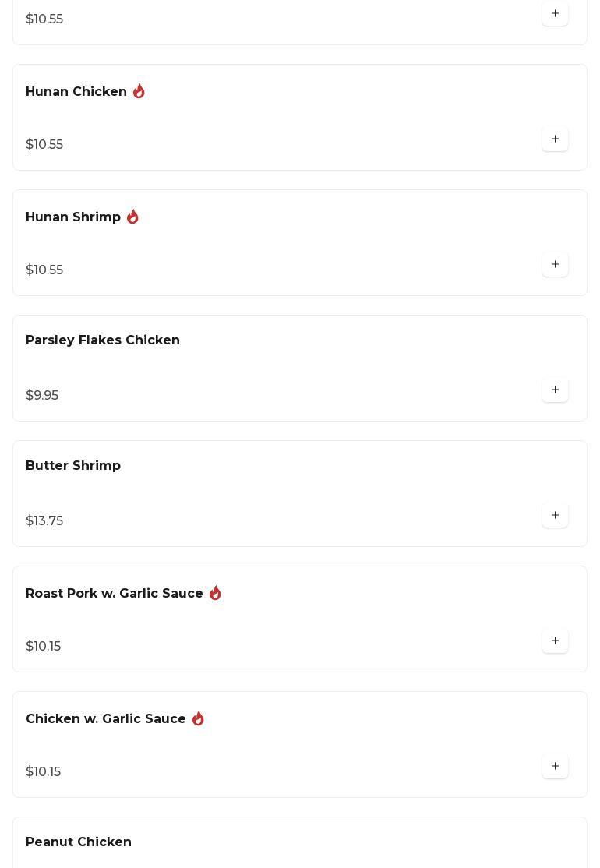Click the spicy flame icon beside Hunan Chicken
This screenshot has height=868, width=600.
(x=139, y=91)
